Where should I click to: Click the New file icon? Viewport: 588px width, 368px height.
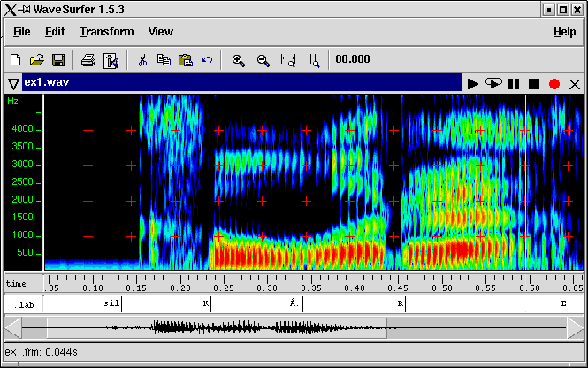[x=15, y=60]
